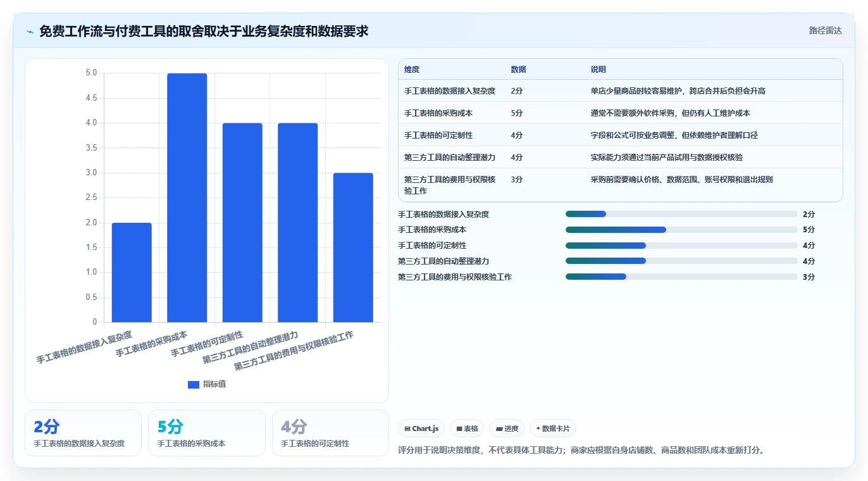Open the 5分 data card
The width and height of the screenshot is (868, 481).
[x=207, y=433]
